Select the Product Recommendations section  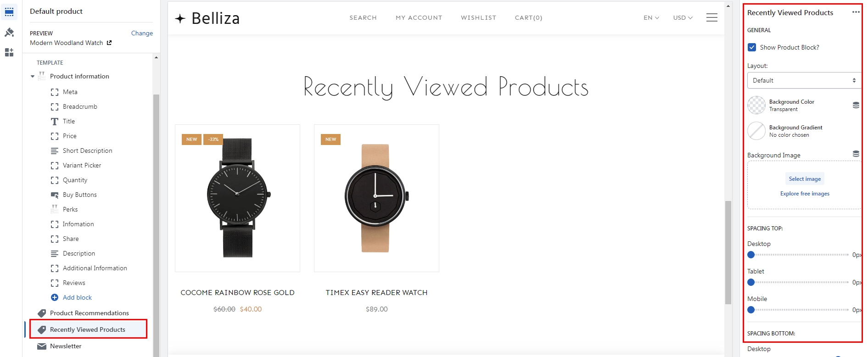[89, 313]
